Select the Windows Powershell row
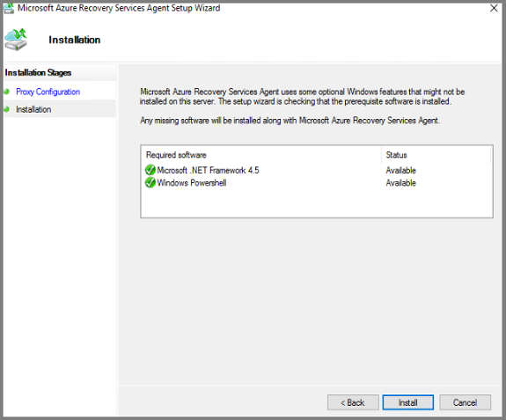 pyautogui.click(x=317, y=183)
